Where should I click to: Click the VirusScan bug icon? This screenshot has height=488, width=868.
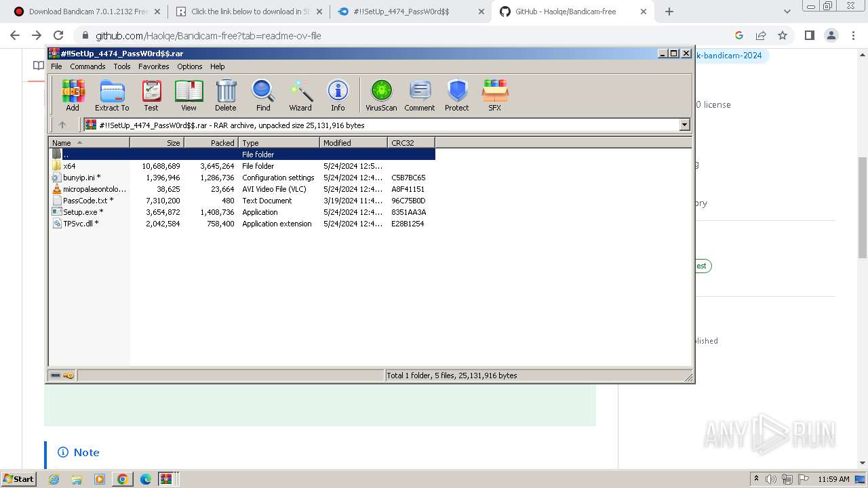(381, 95)
